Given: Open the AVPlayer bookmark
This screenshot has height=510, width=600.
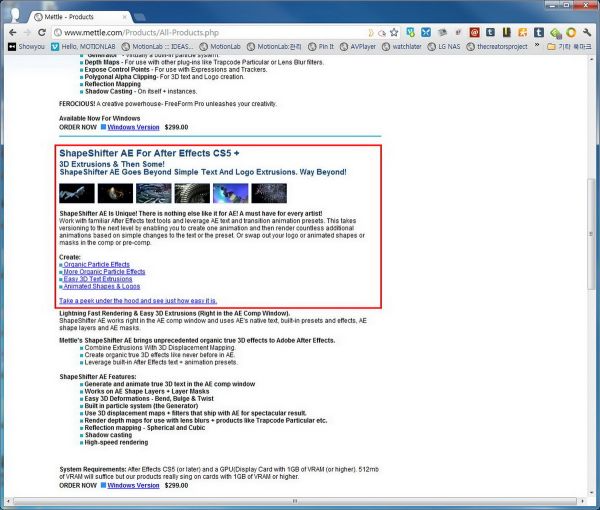Looking at the screenshot, I should click(358, 47).
